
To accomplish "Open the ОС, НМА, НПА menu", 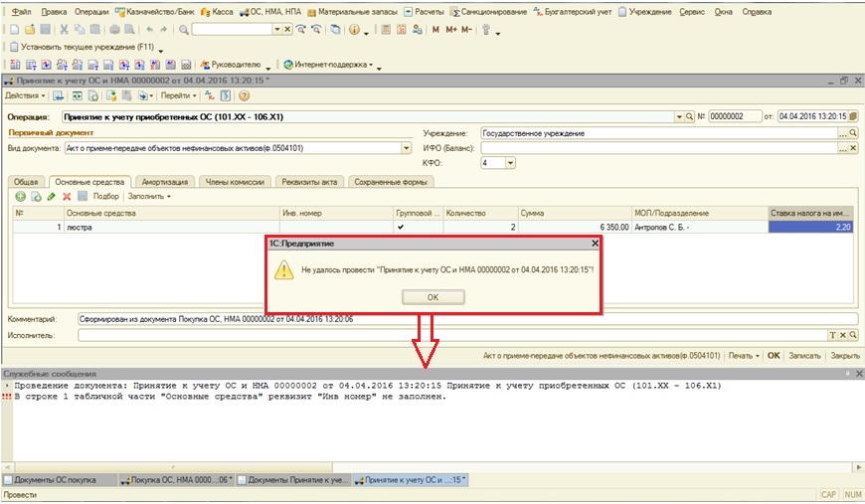I will [270, 12].
